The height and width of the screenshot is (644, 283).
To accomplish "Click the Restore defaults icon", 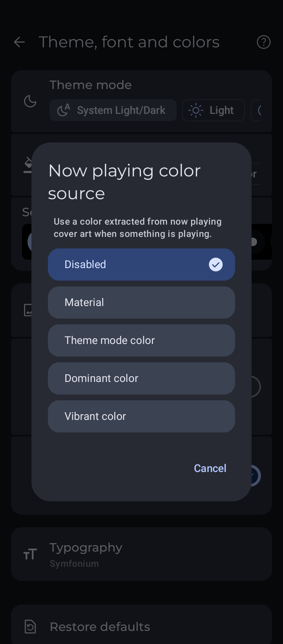I will (30, 626).
